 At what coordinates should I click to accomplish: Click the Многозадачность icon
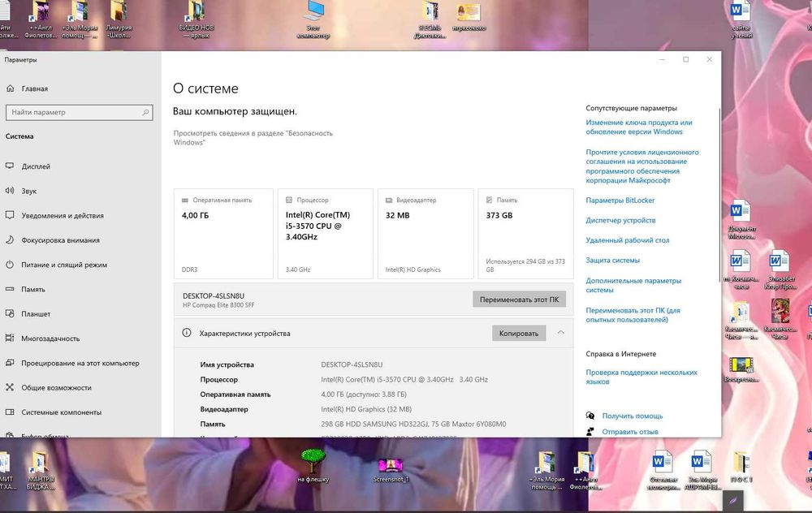point(10,338)
